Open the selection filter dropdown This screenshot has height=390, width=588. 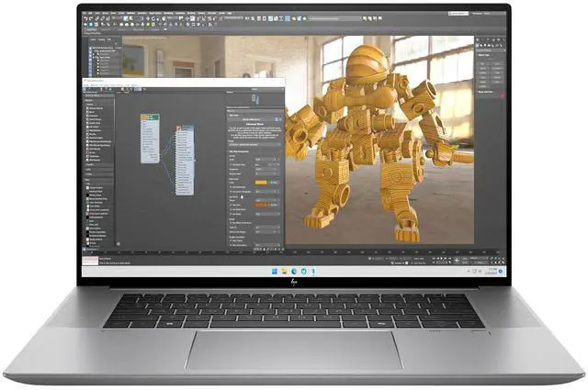coord(117,18)
